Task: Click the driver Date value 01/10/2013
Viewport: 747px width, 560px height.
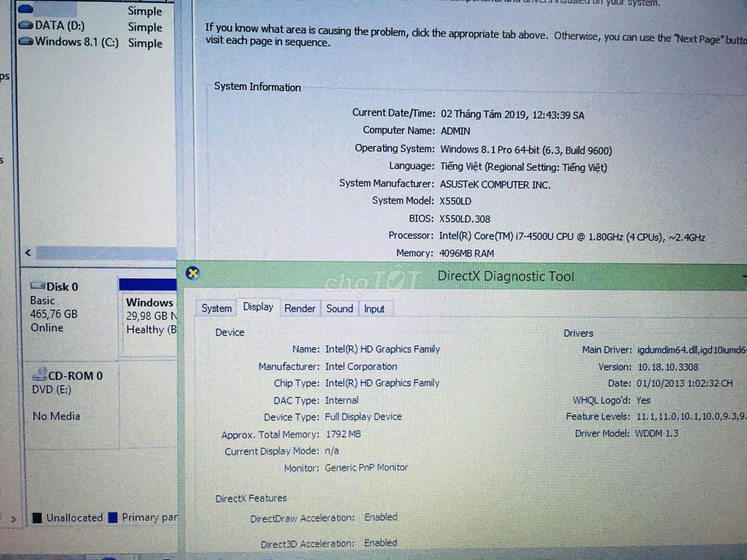Action: (x=684, y=383)
